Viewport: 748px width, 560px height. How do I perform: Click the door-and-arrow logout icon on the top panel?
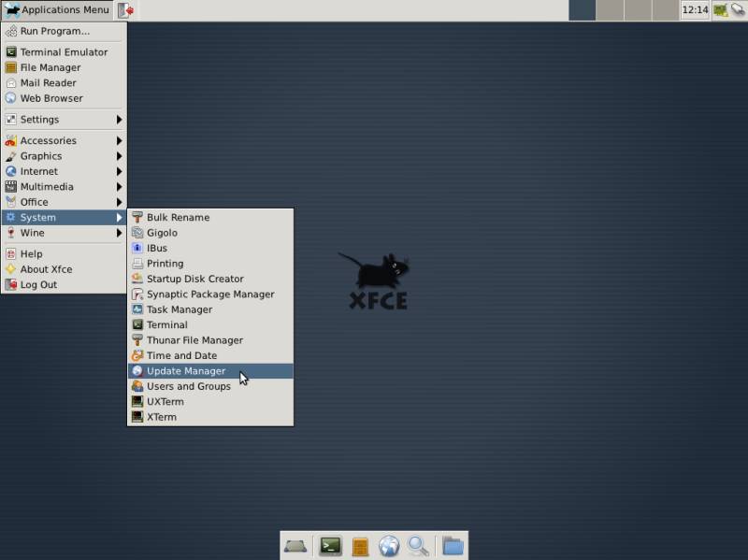[125, 10]
